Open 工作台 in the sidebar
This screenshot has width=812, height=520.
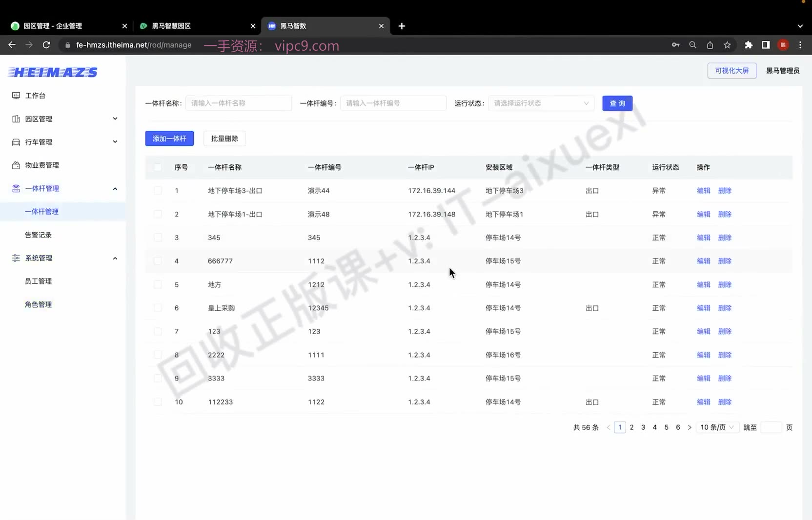(62, 96)
